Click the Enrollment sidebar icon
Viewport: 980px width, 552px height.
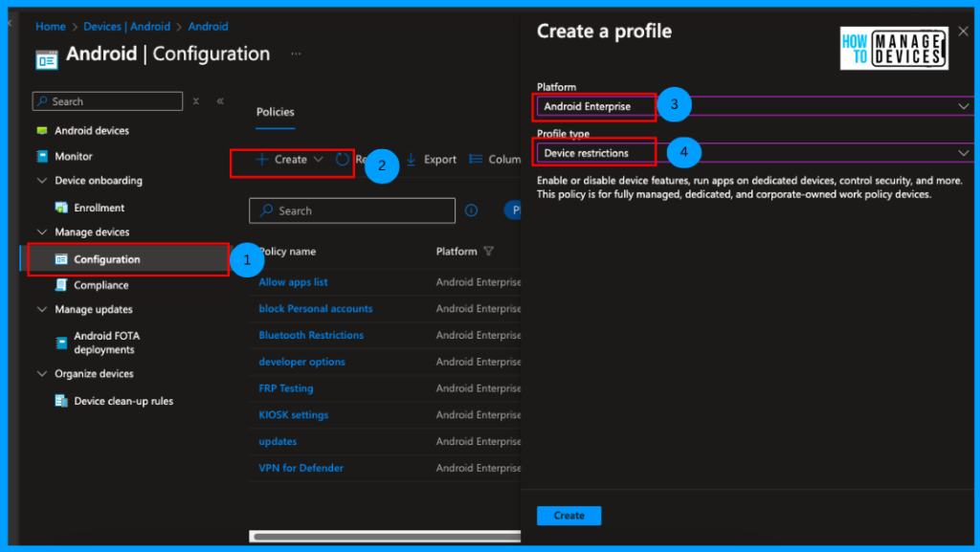click(x=61, y=208)
